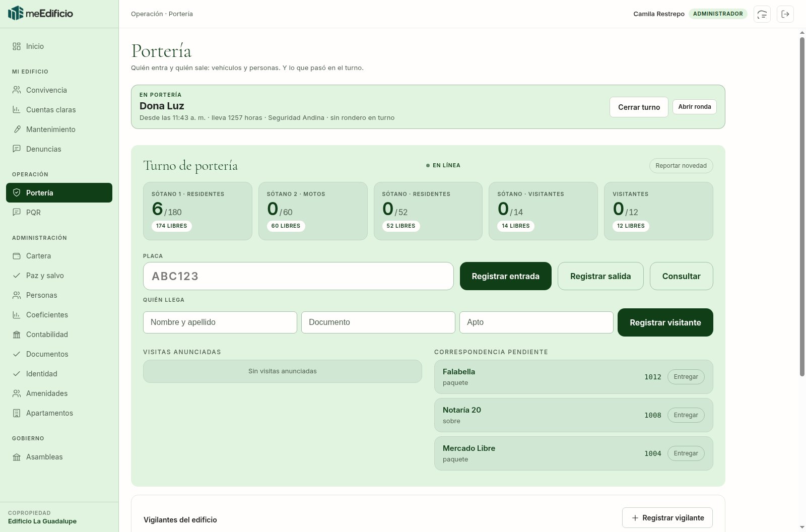This screenshot has width=806, height=532.
Task: Click the meEdificio logo icon
Action: [x=16, y=13]
